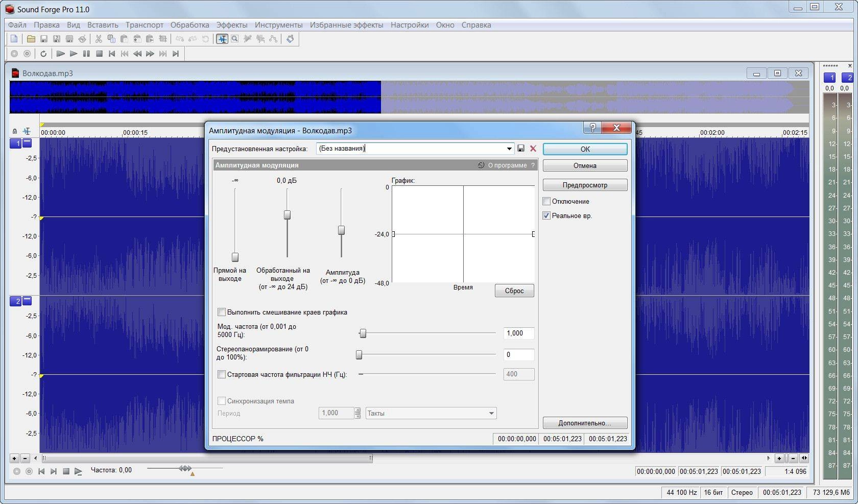Screen dimensions: 858x504
Task: Open the Предустановленная настройка preset dropdown
Action: (x=509, y=149)
